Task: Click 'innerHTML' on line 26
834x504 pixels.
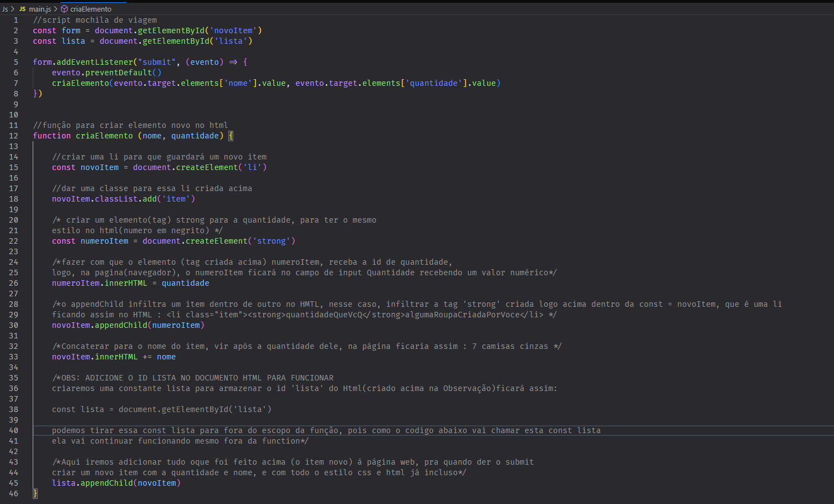Action: pos(126,283)
